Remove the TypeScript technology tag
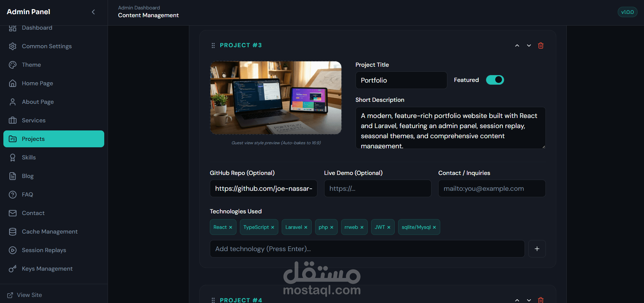This screenshot has height=303, width=644. coord(273,228)
